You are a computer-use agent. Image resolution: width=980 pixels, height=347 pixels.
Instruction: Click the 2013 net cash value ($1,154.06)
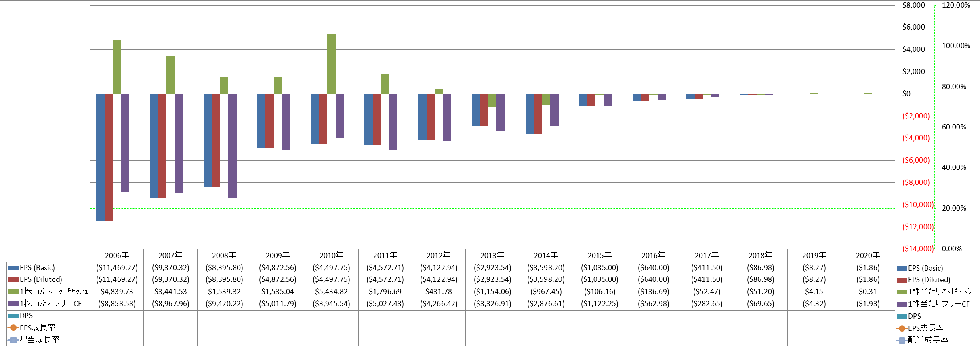pyautogui.click(x=492, y=292)
